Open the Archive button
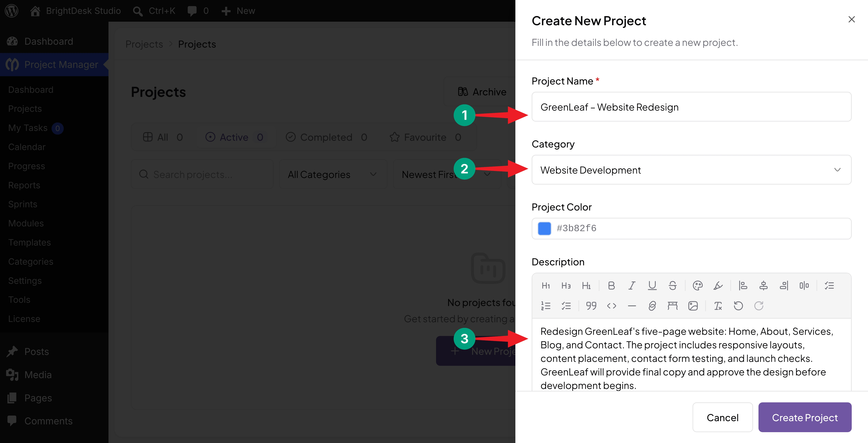 [482, 92]
